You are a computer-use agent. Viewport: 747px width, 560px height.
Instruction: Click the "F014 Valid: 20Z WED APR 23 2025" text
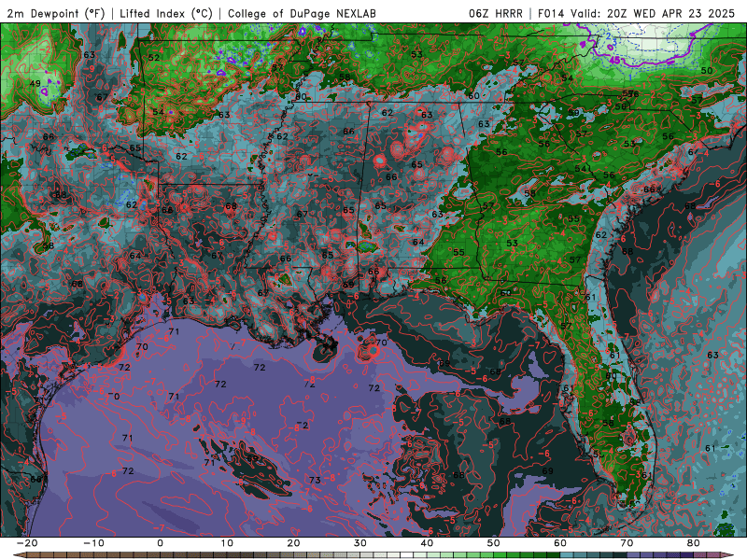click(x=637, y=13)
